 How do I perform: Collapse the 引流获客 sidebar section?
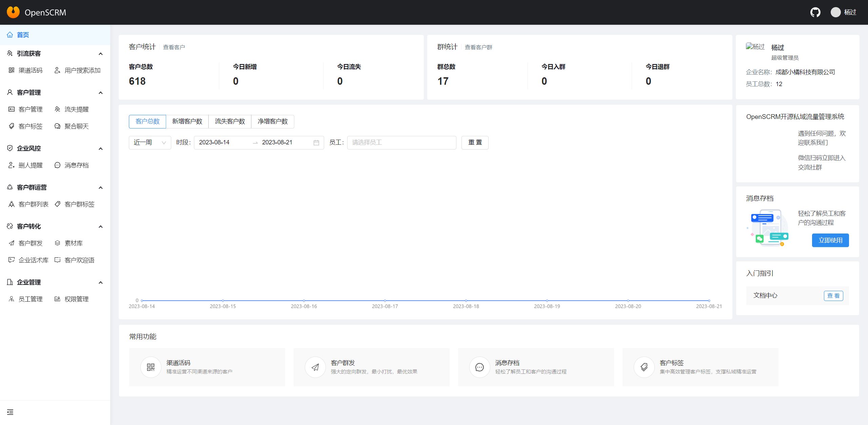tap(100, 53)
